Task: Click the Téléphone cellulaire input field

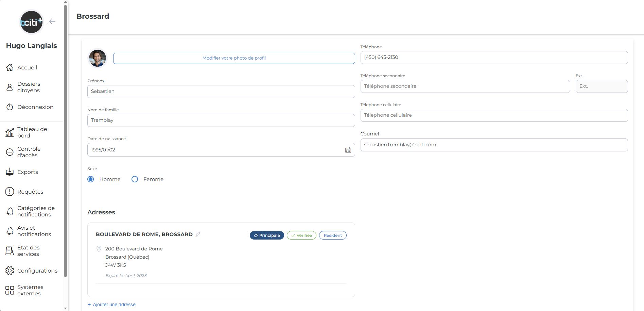Action: (494, 115)
